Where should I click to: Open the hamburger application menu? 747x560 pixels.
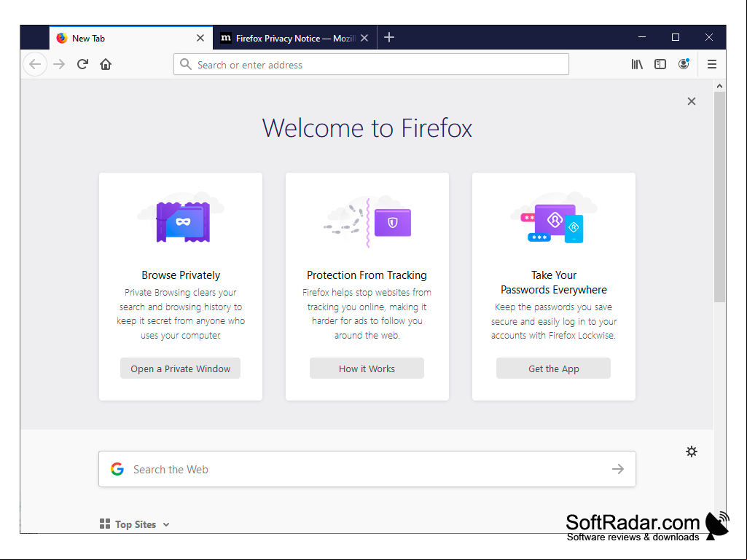click(712, 64)
